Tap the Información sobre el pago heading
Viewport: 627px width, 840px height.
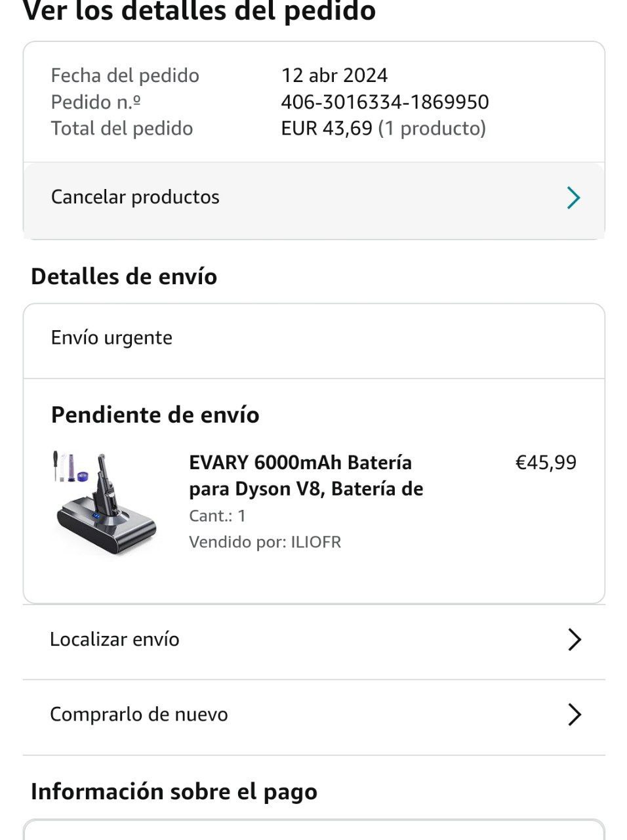pos(174,791)
